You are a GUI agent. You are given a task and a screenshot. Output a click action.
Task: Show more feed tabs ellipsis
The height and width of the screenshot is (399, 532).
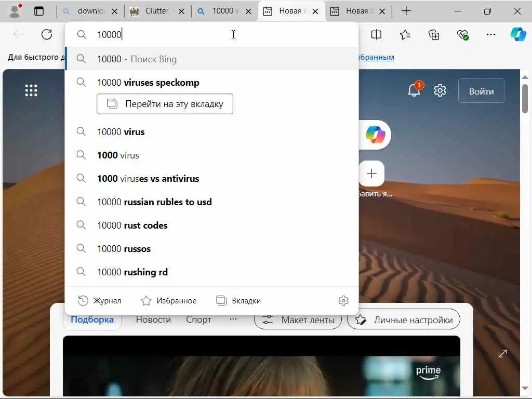233,319
